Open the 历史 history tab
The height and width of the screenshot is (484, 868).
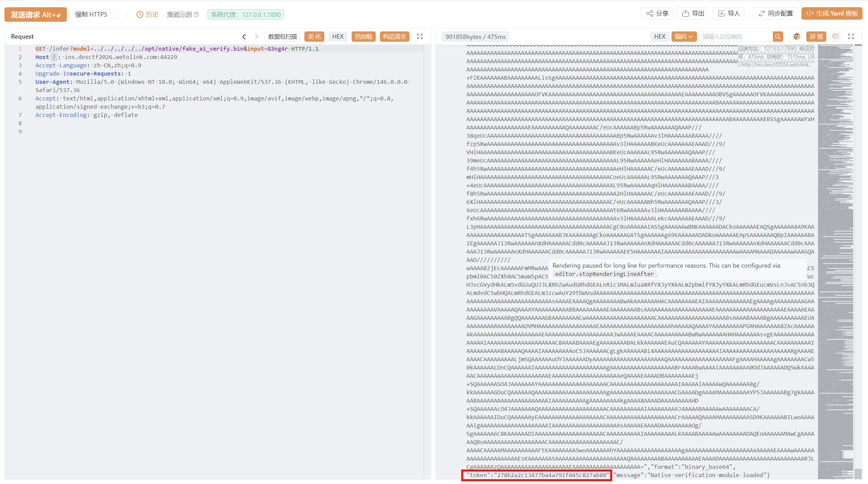[148, 14]
